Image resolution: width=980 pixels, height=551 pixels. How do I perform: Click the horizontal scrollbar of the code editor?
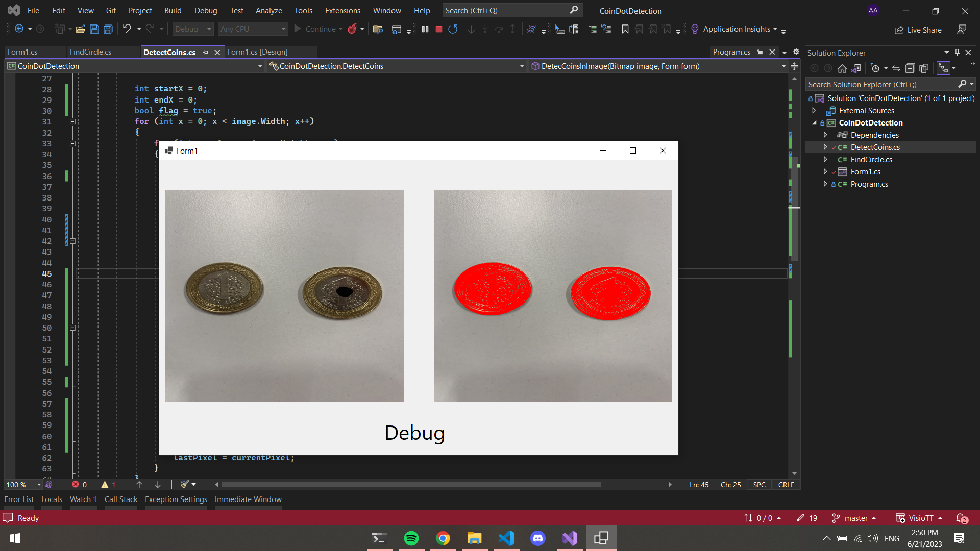click(411, 485)
